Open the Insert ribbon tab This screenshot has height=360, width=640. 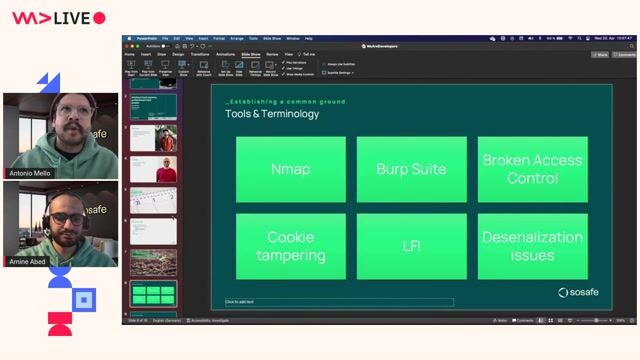[x=146, y=54]
